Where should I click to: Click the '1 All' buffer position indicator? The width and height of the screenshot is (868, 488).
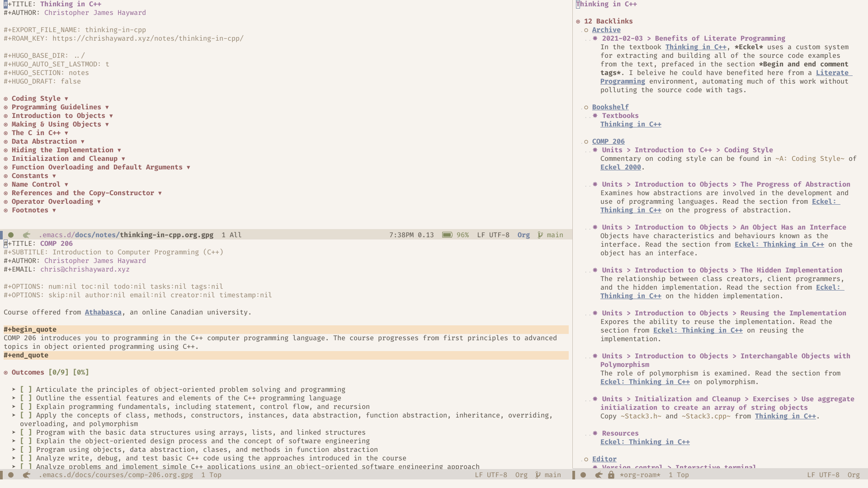231,234
